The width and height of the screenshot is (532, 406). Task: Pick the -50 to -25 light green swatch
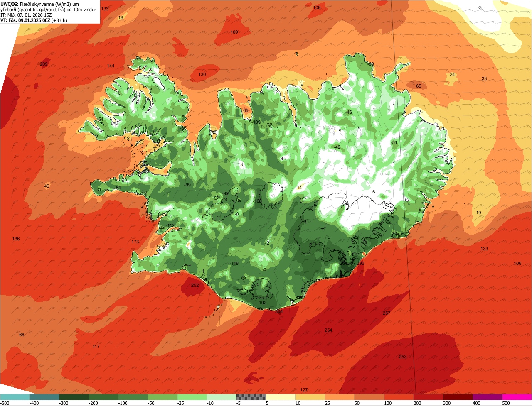[x=163, y=396]
